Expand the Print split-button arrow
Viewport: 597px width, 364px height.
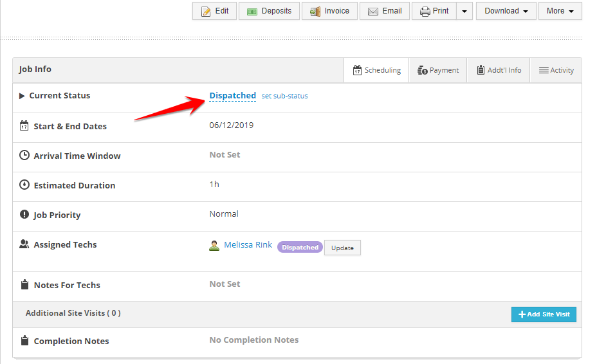point(464,11)
